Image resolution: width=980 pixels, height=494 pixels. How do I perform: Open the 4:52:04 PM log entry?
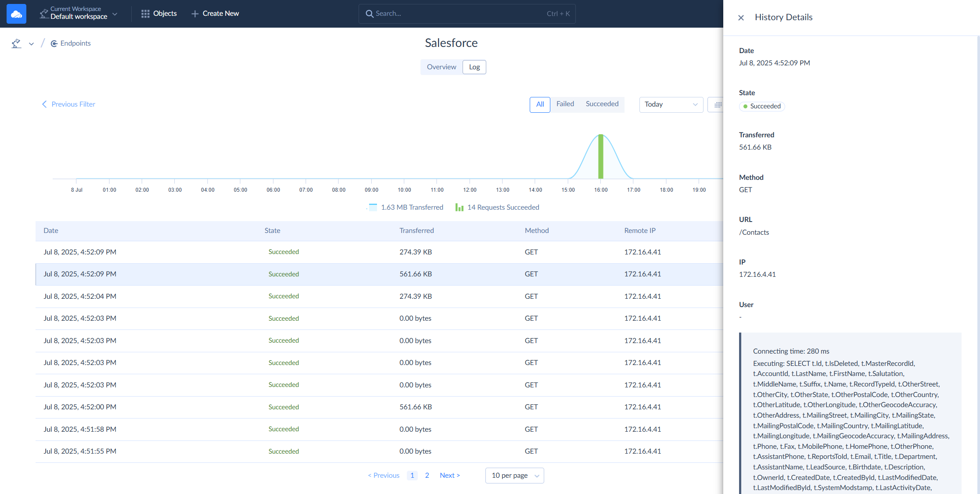[x=379, y=297]
